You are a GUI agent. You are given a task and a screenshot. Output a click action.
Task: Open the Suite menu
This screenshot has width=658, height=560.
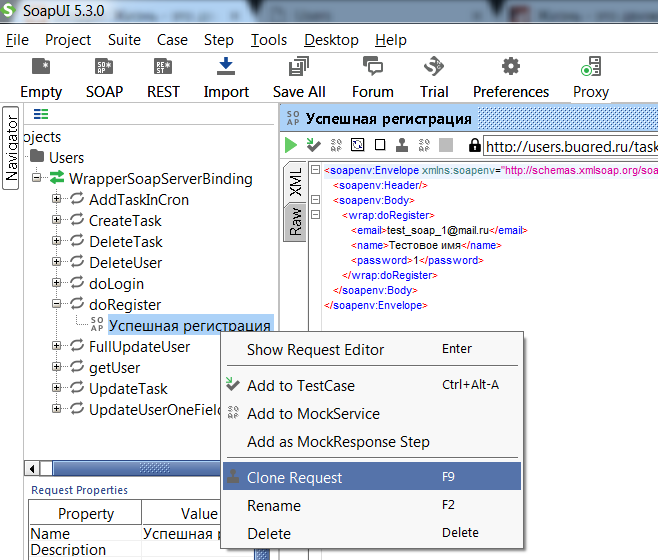[x=124, y=40]
